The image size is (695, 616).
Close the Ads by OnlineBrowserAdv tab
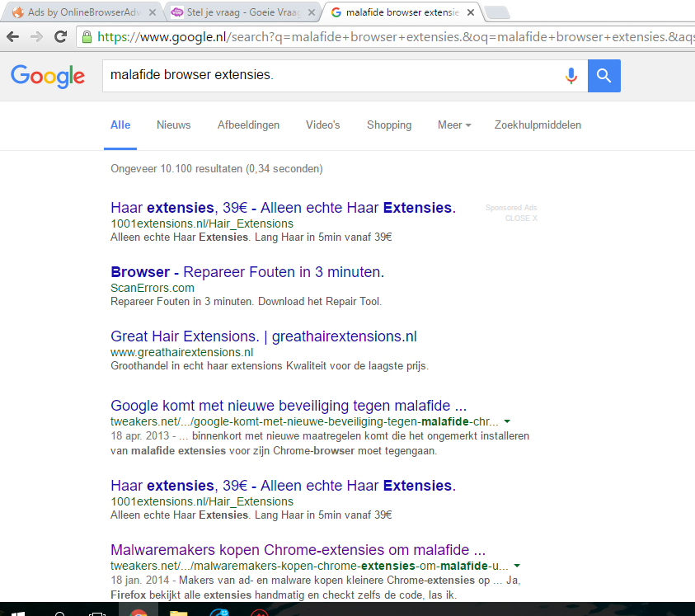click(153, 12)
